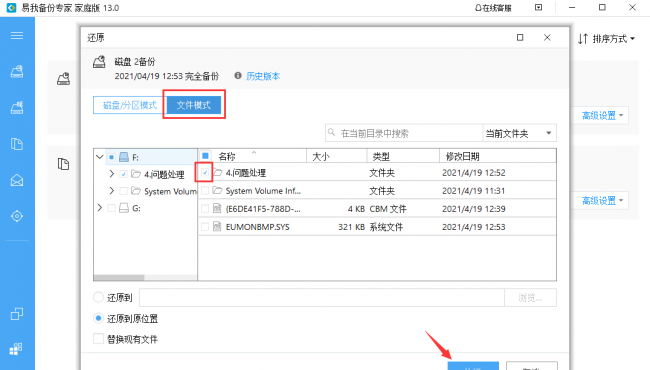
Task: Click F: drive icon in tree
Action: (124, 157)
